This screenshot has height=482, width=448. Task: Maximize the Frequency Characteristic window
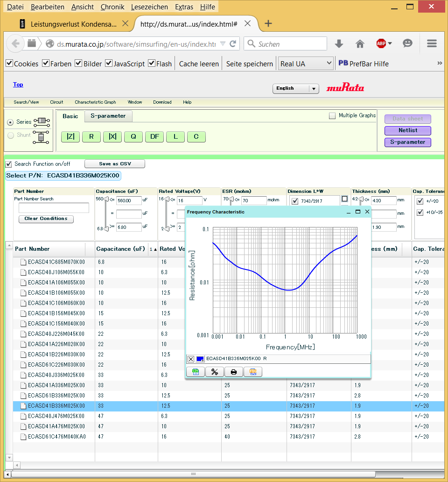tap(358, 212)
